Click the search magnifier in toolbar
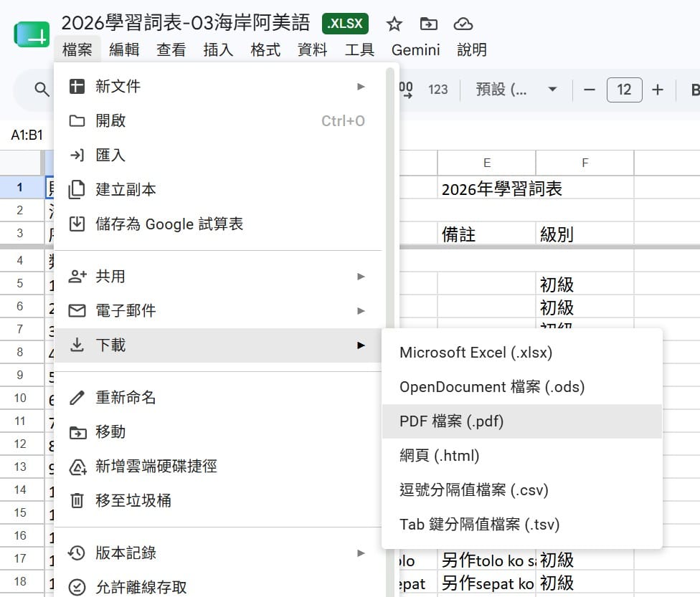The width and height of the screenshot is (700, 597). 42,90
